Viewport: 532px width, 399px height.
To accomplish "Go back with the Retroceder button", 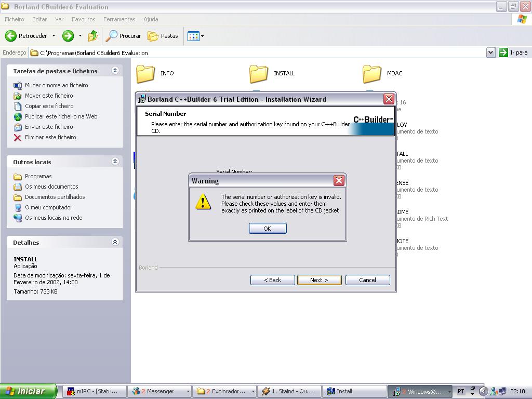I will pos(26,36).
